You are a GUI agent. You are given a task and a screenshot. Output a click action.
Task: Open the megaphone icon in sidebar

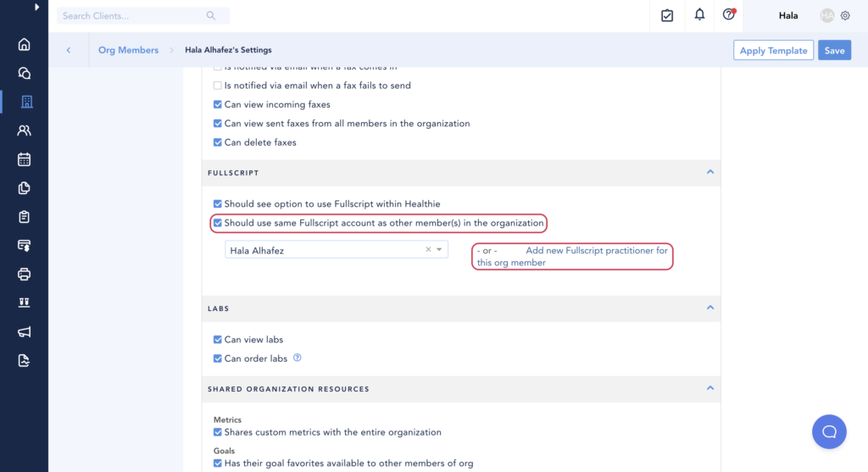[x=24, y=331]
